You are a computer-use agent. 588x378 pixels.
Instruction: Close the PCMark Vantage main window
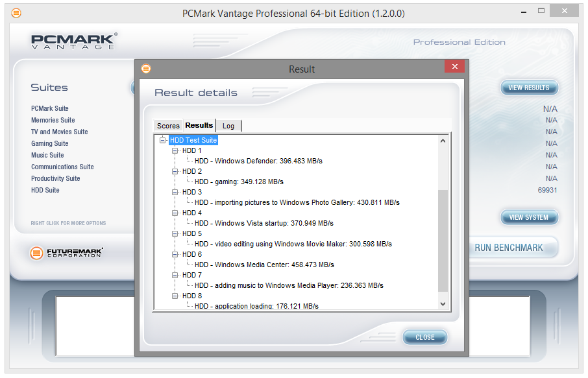[x=565, y=11]
